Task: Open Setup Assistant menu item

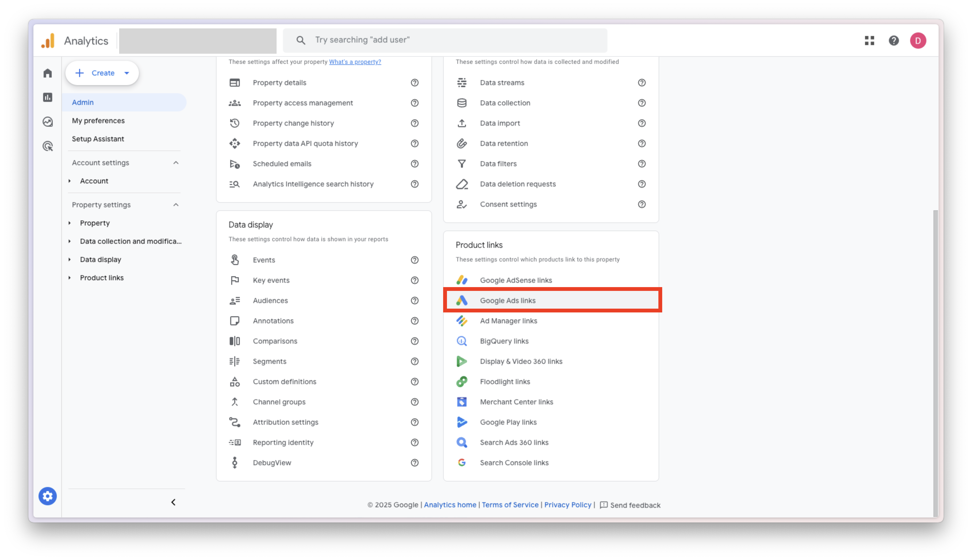Action: click(x=98, y=139)
